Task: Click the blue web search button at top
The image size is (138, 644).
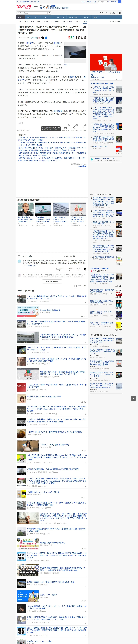Action: point(120,2)
